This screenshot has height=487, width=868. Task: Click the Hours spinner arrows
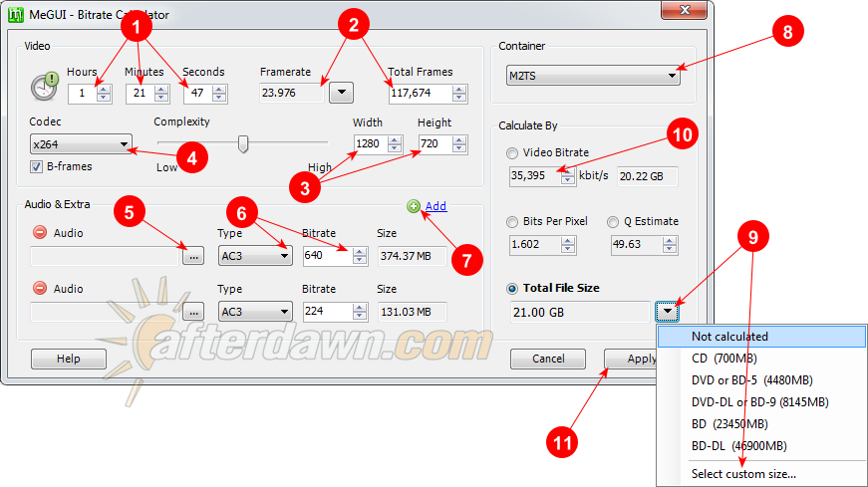[x=104, y=93]
